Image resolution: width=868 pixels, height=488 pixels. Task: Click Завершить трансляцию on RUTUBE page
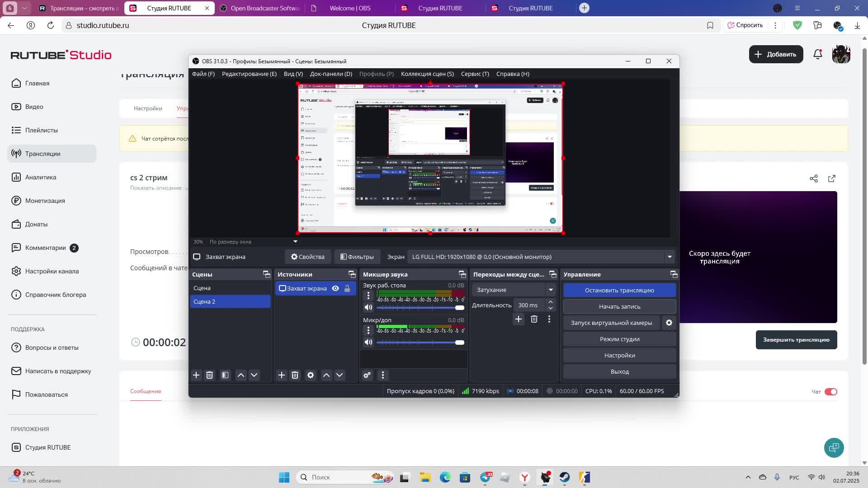pyautogui.click(x=796, y=340)
